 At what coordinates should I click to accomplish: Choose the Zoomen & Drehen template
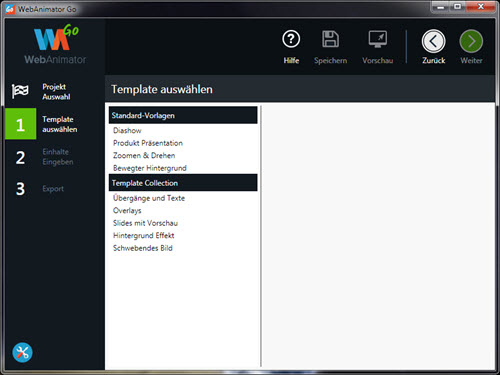click(x=144, y=155)
